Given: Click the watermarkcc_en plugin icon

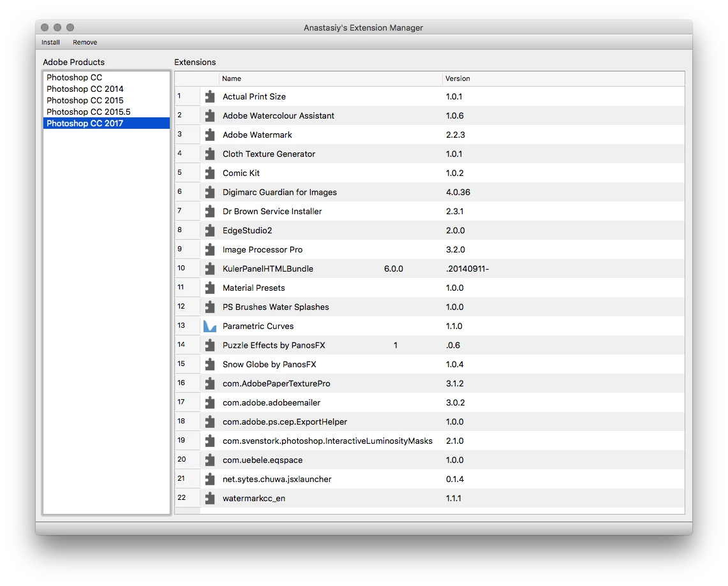Looking at the screenshot, I should click(x=210, y=498).
